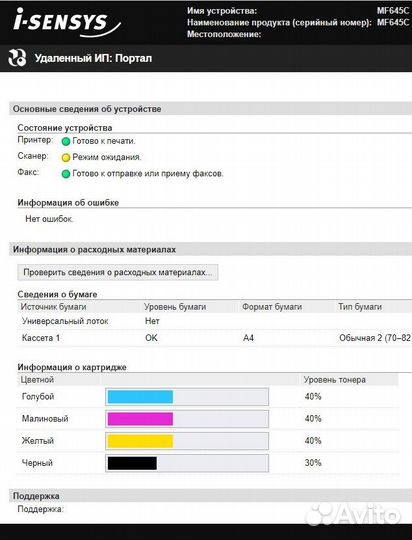Click the 'Обычная 2' paper type cell
Screen dimensions: 412x540
375,338
